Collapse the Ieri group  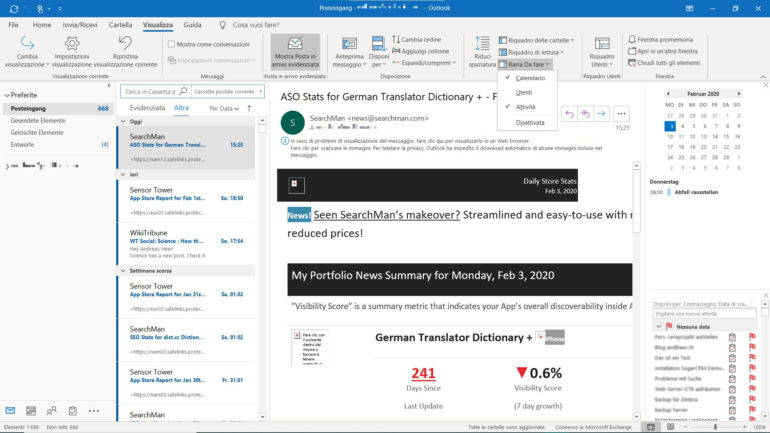click(x=123, y=174)
